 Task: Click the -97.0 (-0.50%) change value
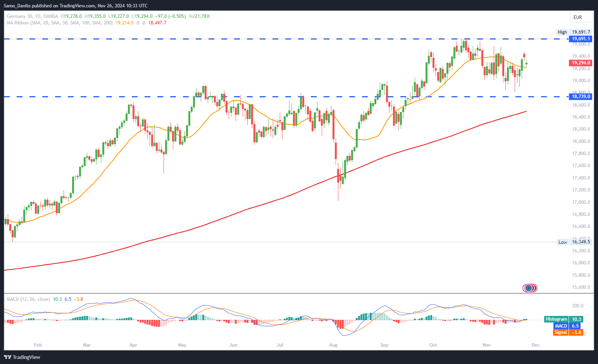[x=171, y=16]
